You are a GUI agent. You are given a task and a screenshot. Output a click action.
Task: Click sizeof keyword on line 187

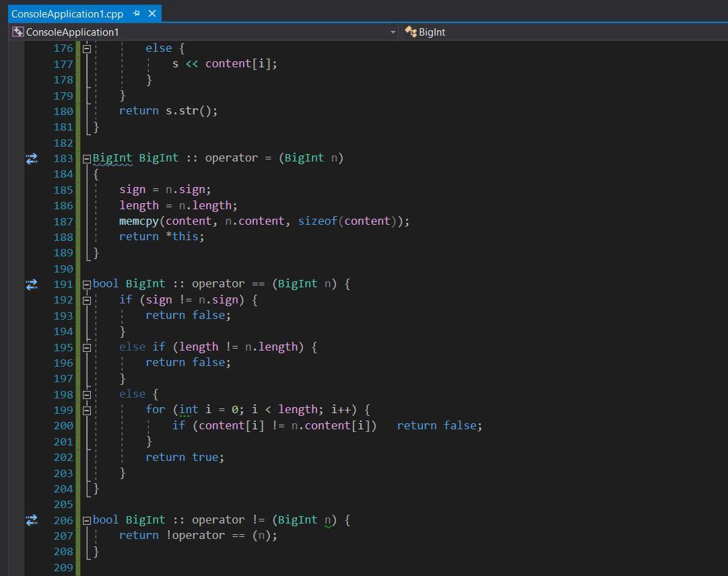tap(317, 221)
